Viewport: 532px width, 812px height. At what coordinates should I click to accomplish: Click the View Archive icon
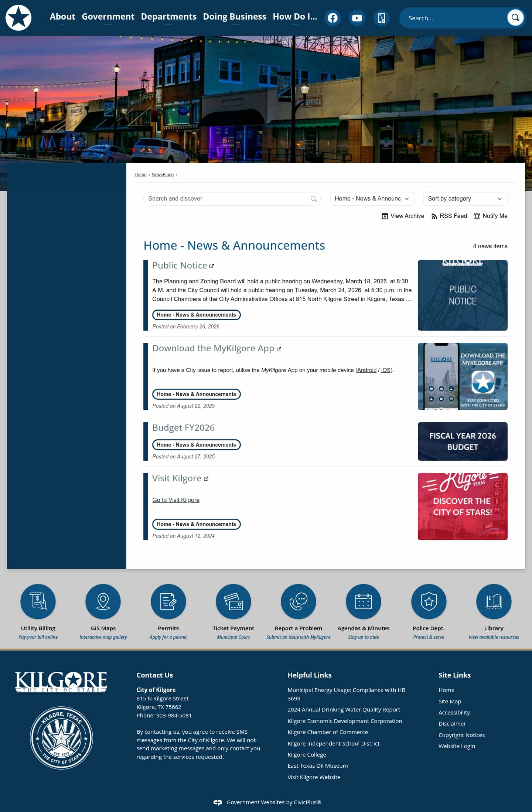(x=385, y=216)
